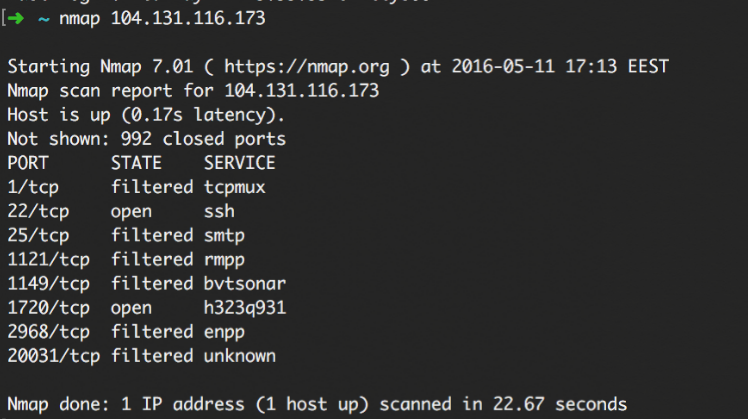Click the h323q931 service name
748x419 pixels.
pos(245,307)
